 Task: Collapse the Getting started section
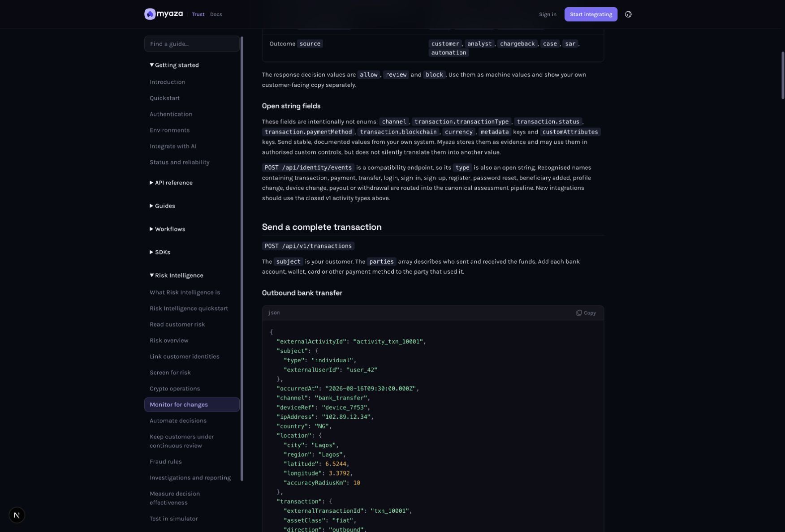tap(174, 65)
